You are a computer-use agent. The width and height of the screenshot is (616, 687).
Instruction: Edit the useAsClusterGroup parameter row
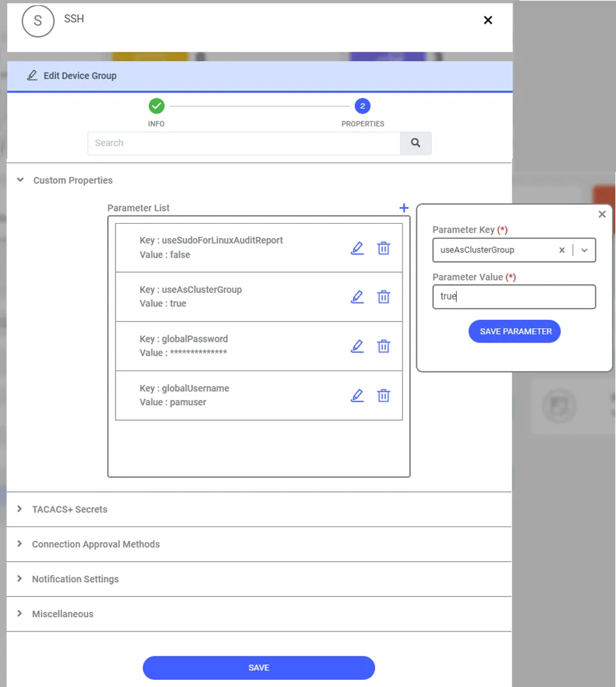coord(357,297)
